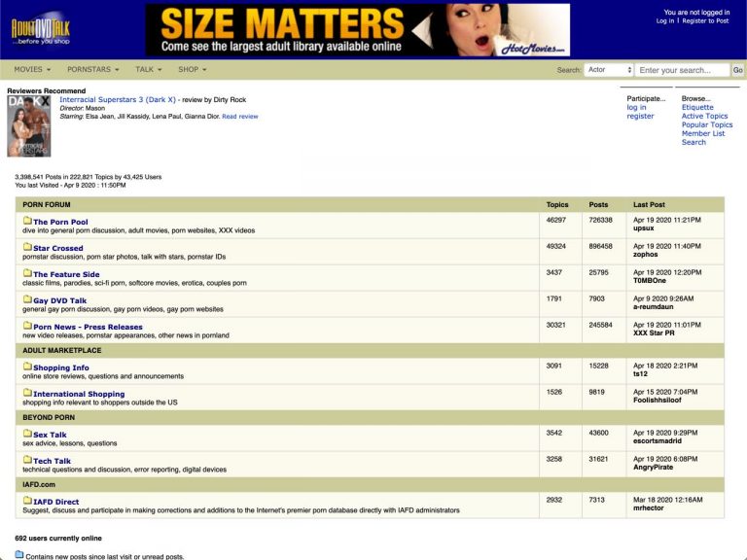This screenshot has height=560, width=747.
Task: Open the Star Crossed forum
Action: 58,248
